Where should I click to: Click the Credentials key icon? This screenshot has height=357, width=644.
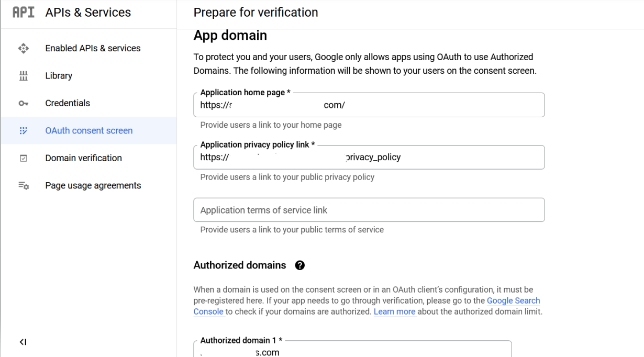click(24, 103)
